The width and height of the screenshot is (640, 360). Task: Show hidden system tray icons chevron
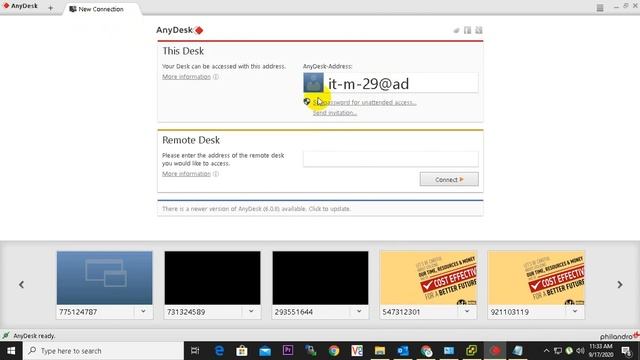(x=546, y=351)
